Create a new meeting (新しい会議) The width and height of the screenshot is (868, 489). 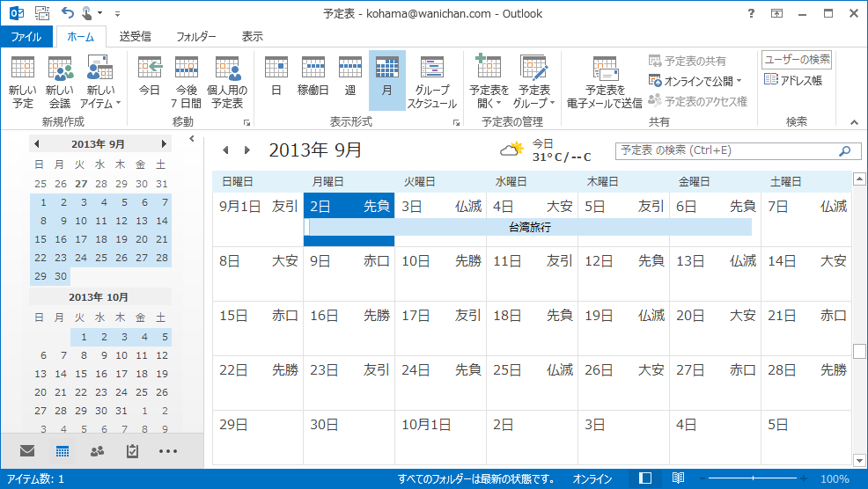pos(60,82)
